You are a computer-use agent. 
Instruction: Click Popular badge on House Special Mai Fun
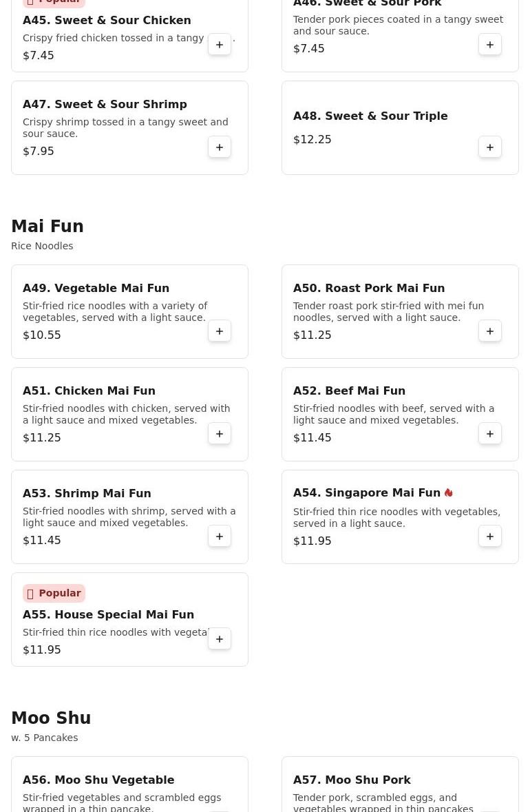(54, 593)
